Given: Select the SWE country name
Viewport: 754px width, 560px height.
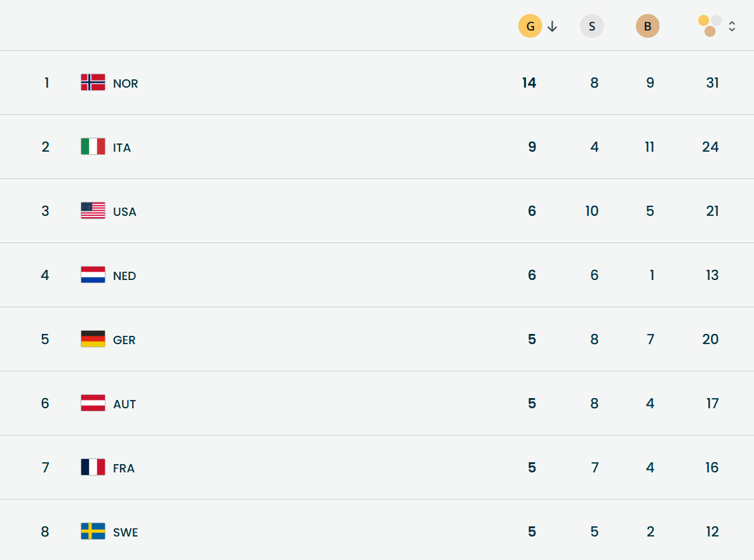Looking at the screenshot, I should pos(125,533).
